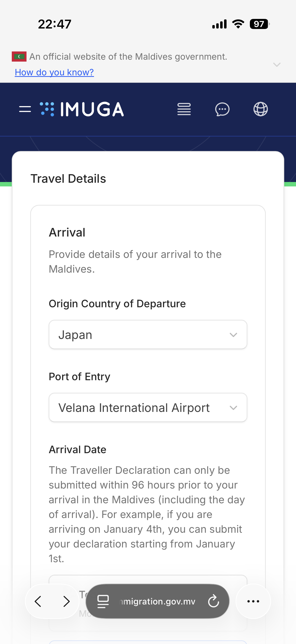Expand the official website banner chevron
This screenshot has width=296, height=644.
tap(277, 65)
